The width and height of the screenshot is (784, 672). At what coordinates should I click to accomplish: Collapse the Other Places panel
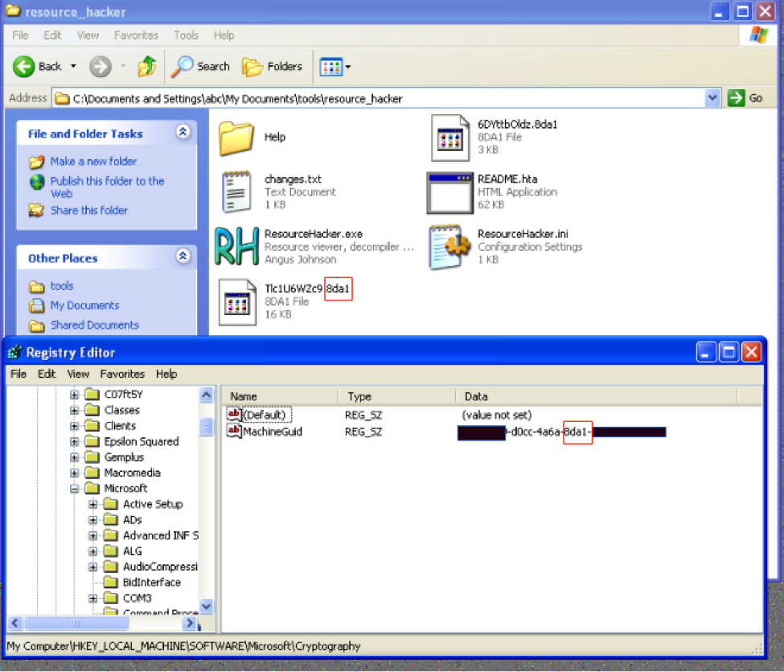coord(183,257)
